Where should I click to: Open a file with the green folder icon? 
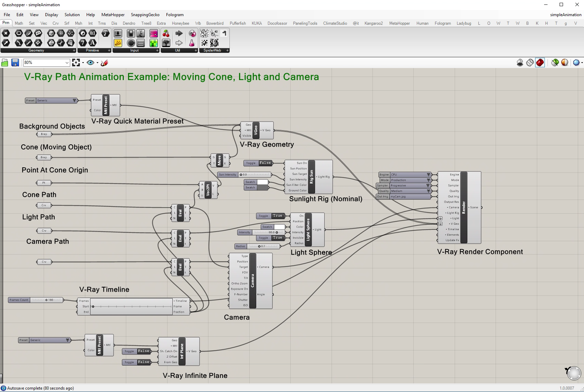click(x=5, y=63)
